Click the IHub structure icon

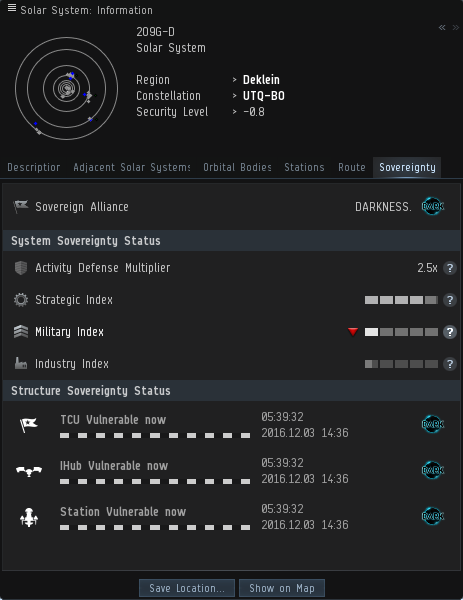(x=29, y=471)
